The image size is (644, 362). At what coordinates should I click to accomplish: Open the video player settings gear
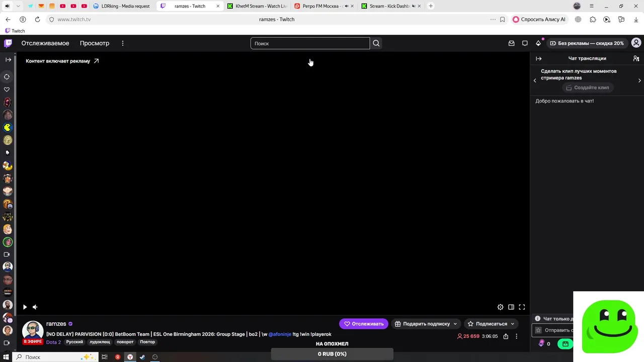click(500, 307)
